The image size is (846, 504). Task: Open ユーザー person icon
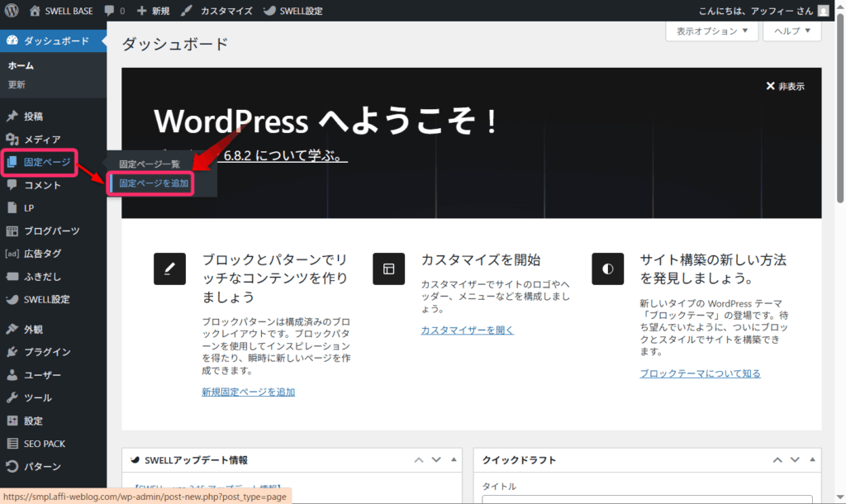pos(12,375)
